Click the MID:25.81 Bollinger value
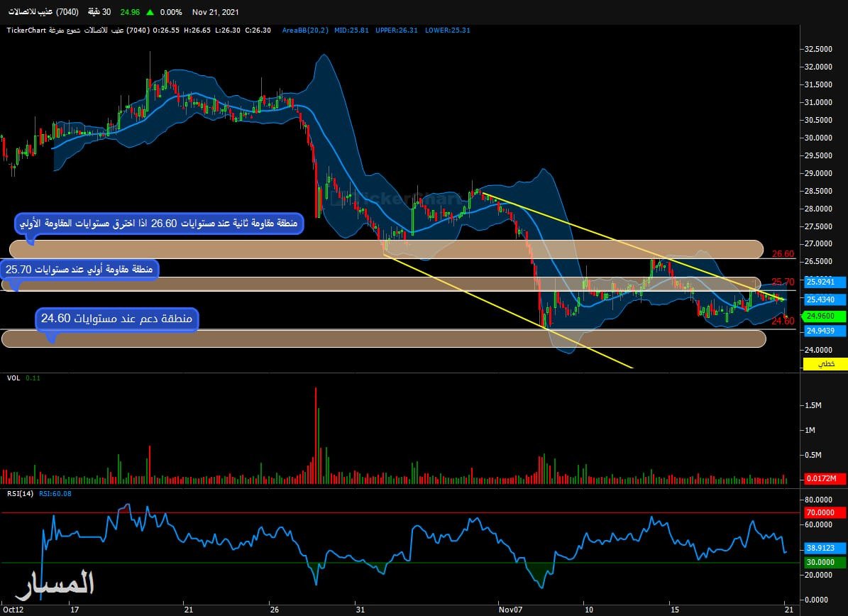The height and width of the screenshot is (616, 848). 351,31
